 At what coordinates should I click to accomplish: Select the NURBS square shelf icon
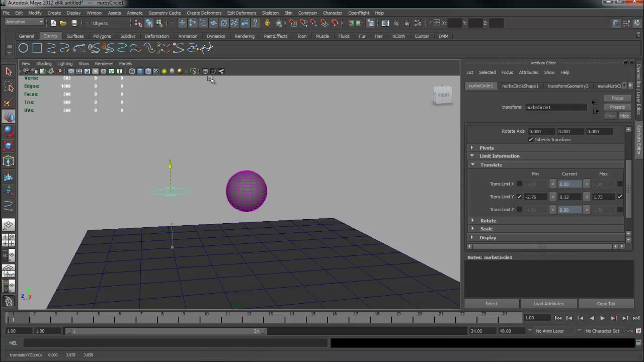pos(37,48)
